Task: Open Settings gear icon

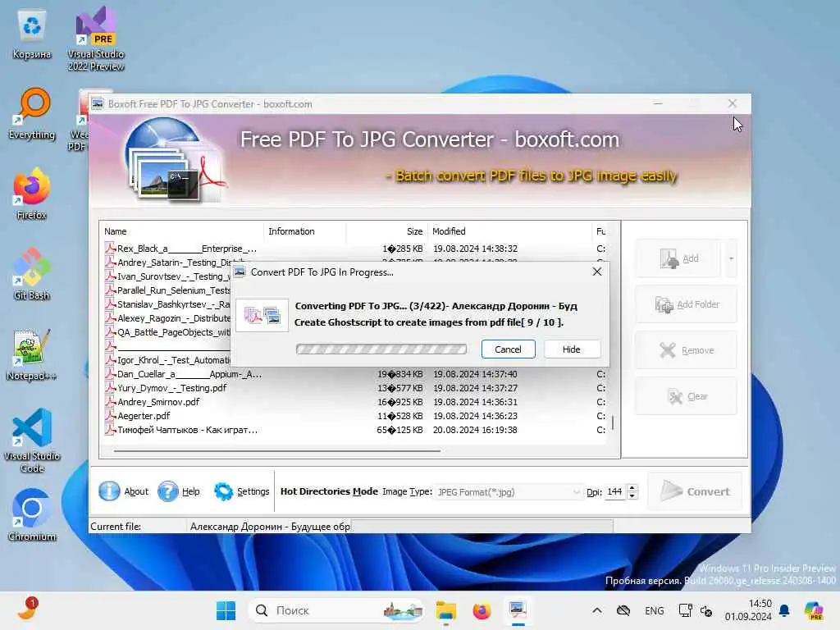Action: 223,491
